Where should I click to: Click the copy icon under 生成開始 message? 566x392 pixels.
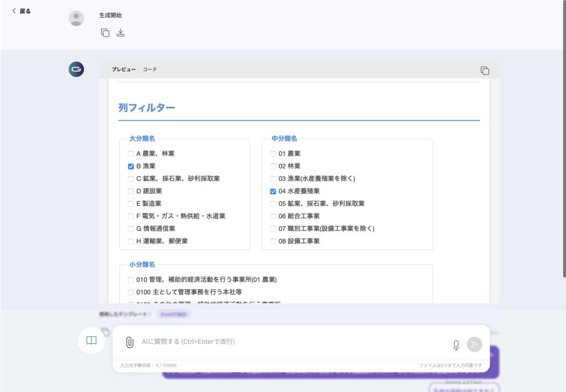(105, 33)
